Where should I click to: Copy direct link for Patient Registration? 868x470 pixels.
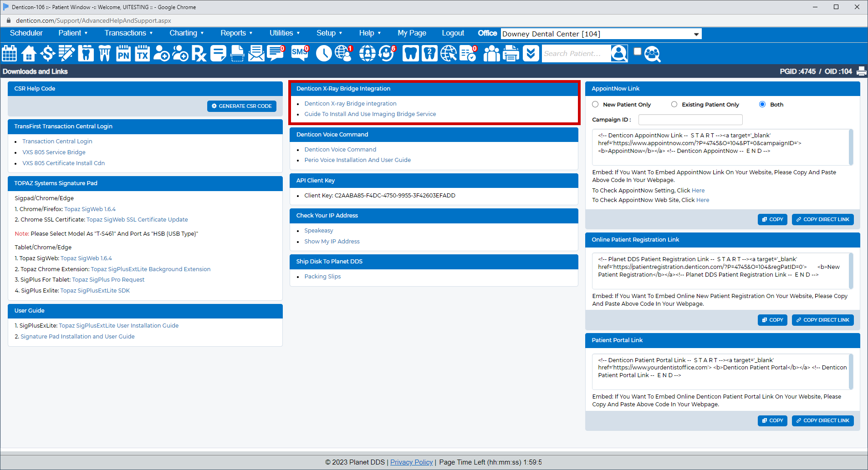[x=823, y=320]
